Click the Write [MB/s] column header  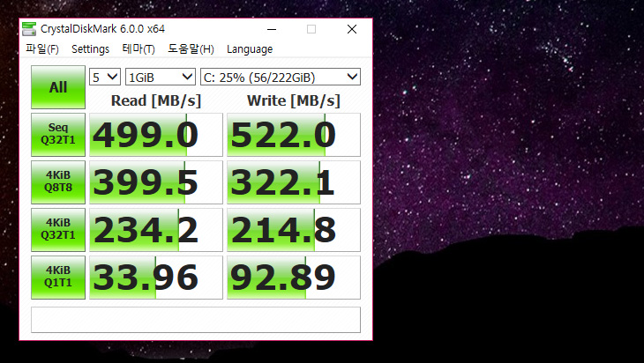tap(294, 101)
